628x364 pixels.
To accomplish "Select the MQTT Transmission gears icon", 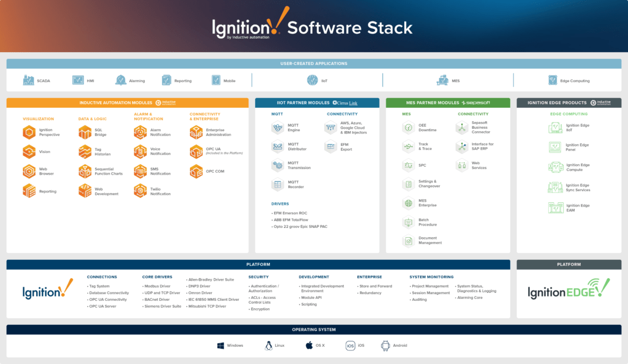I will click(x=278, y=165).
